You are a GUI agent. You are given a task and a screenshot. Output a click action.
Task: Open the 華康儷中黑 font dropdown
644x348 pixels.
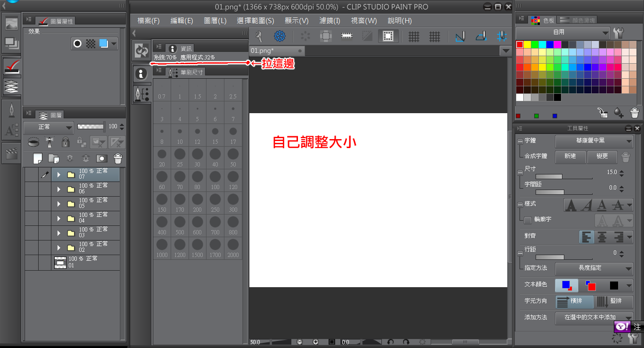[x=594, y=141]
